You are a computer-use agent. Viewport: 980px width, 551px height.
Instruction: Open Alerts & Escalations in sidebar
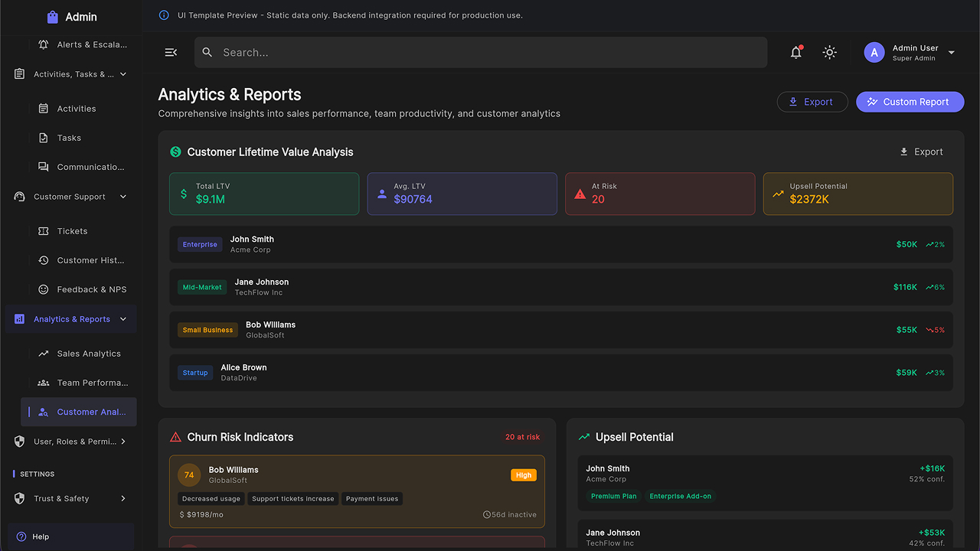pyautogui.click(x=81, y=44)
